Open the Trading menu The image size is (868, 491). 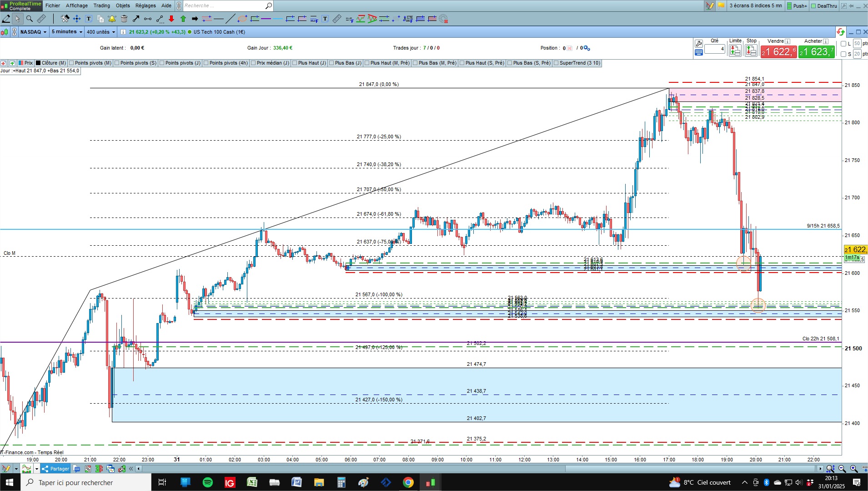(102, 6)
